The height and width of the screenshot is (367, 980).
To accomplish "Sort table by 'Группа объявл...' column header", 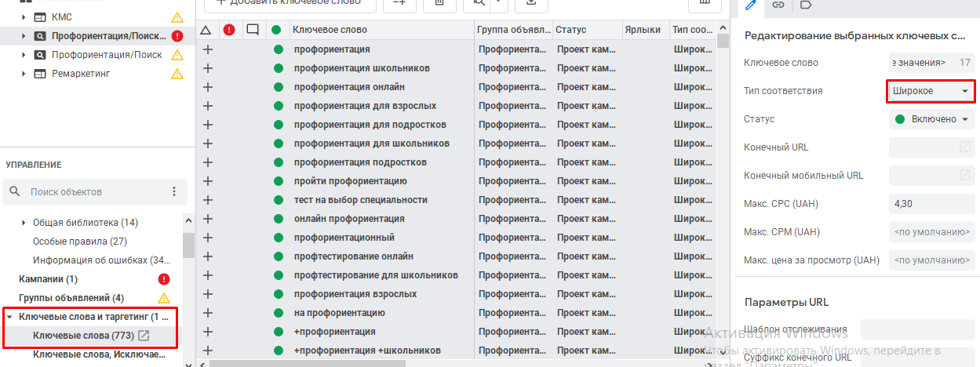I will pyautogui.click(x=513, y=30).
